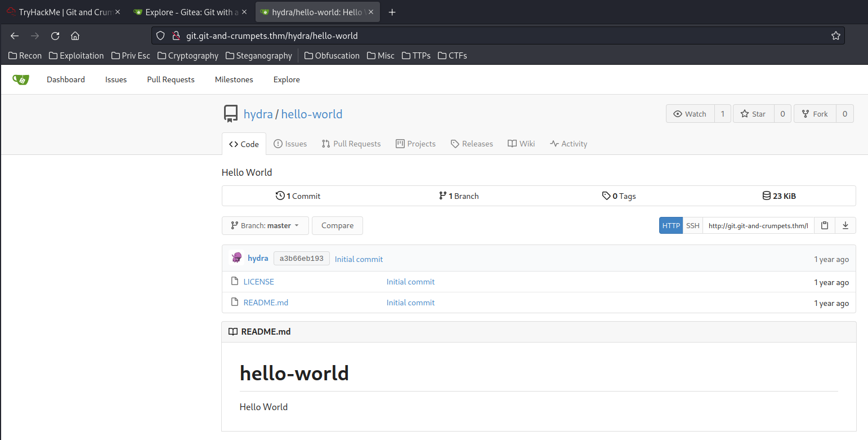Fork the hello-world repository
This screenshot has width=868, height=440.
[x=815, y=114]
